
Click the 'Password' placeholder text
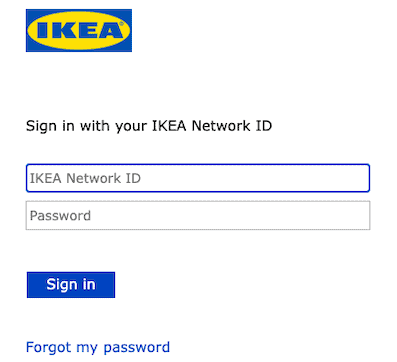coord(60,216)
